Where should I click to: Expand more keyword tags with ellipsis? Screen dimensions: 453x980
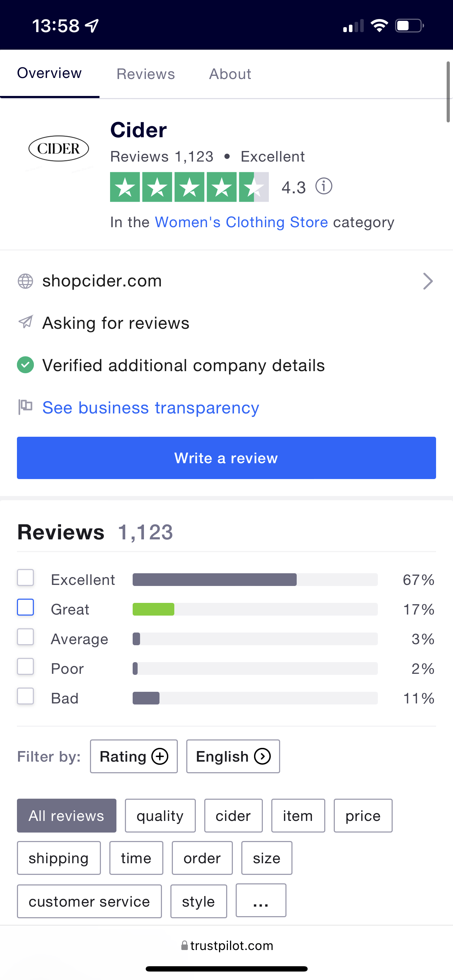click(261, 901)
